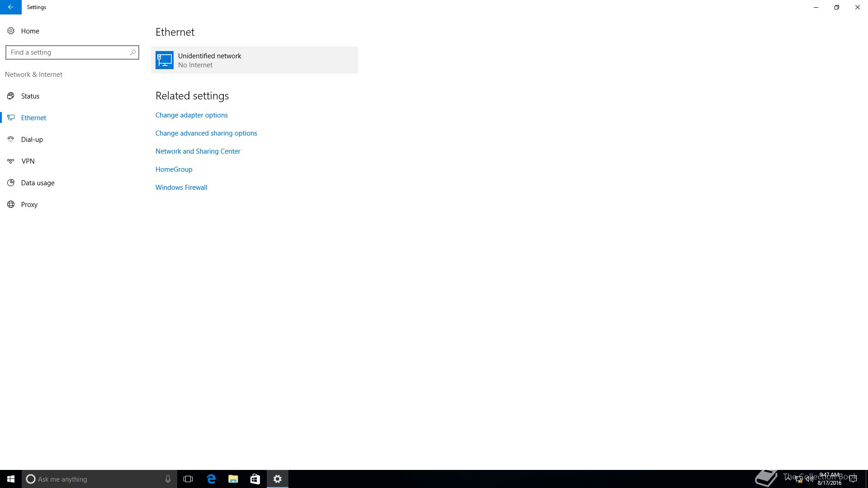Open Change adapter options link
868x488 pixels.
point(191,115)
